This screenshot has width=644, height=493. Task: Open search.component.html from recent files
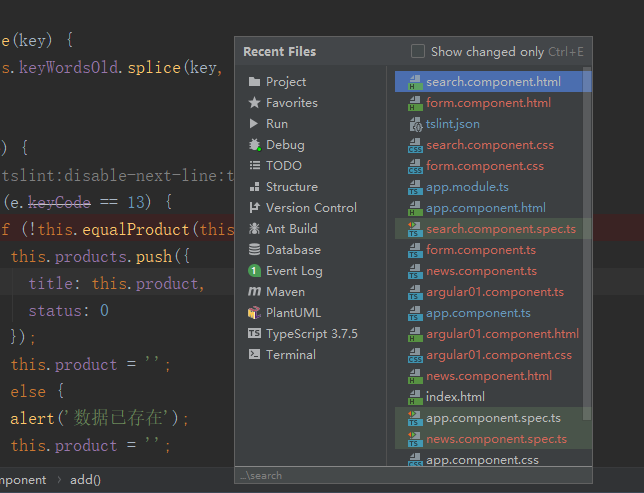tap(493, 82)
